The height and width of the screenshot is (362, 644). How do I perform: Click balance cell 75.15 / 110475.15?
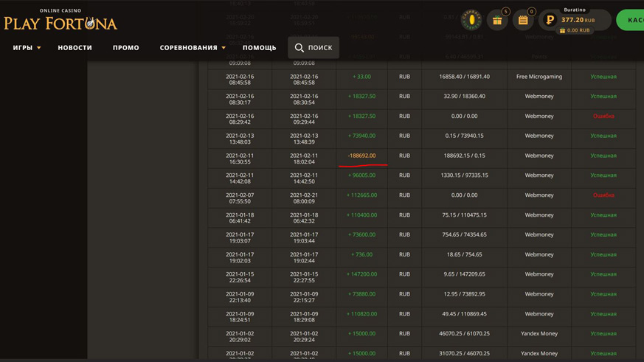coord(464,215)
